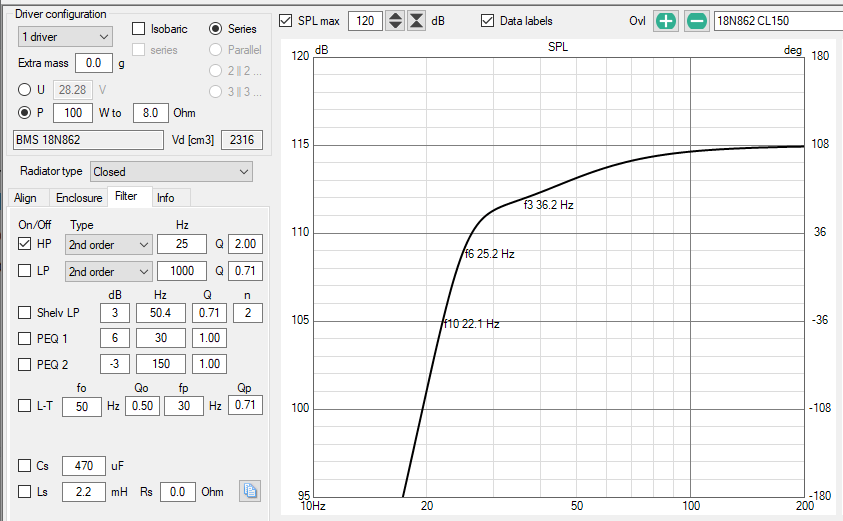
Task: Enable the PEQ 1 checkbox
Action: point(24,338)
